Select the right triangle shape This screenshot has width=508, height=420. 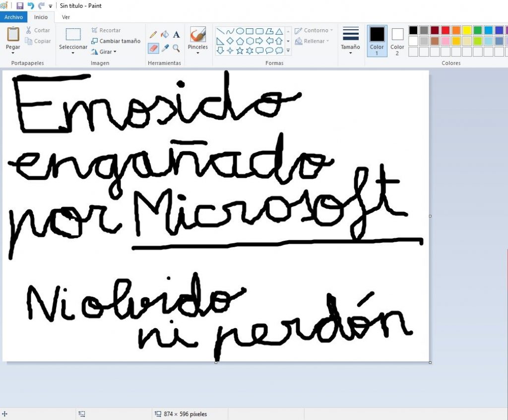coord(220,41)
